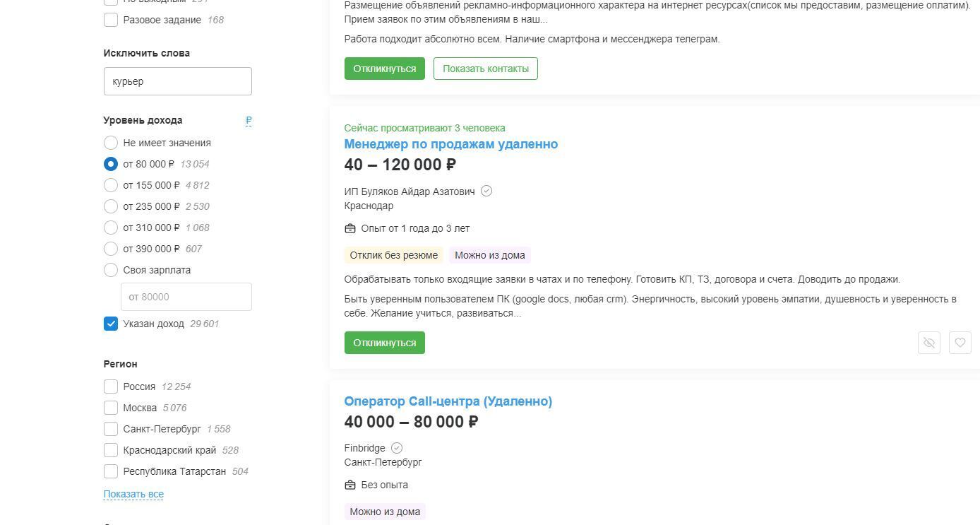Viewport: 980px width, 525px height.
Task: Click the custom salary 'от 80000' field
Action: point(186,297)
